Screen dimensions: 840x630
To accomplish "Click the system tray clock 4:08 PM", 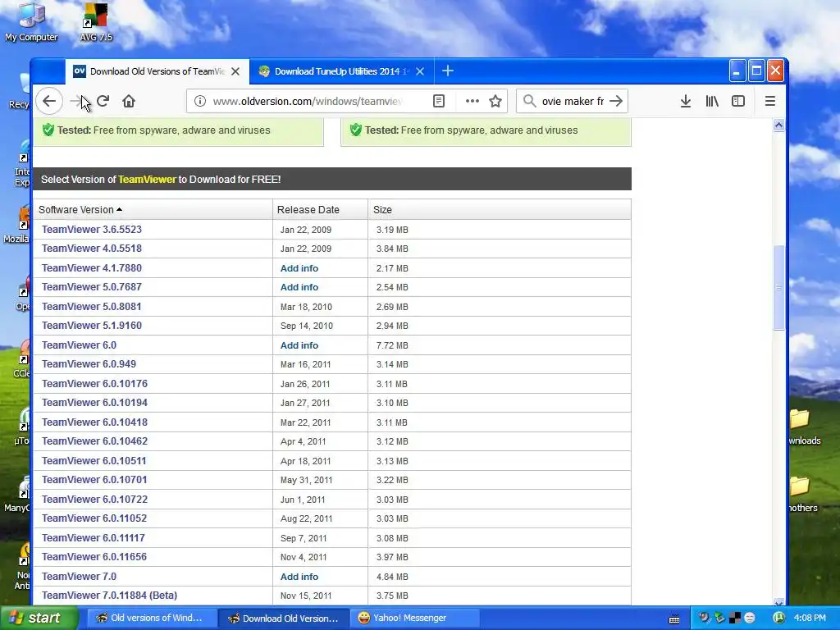I will 810,619.
